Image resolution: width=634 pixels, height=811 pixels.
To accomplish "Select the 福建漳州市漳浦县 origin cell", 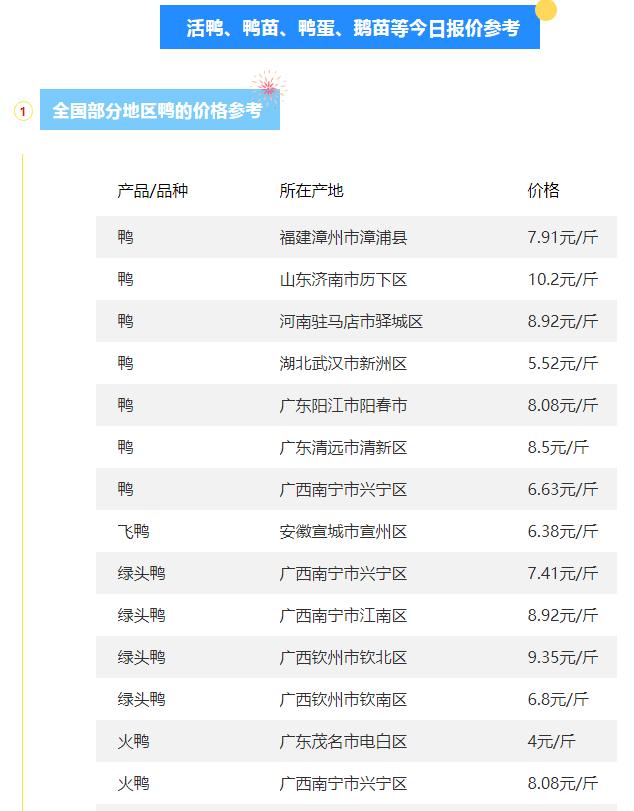I will pyautogui.click(x=343, y=238).
